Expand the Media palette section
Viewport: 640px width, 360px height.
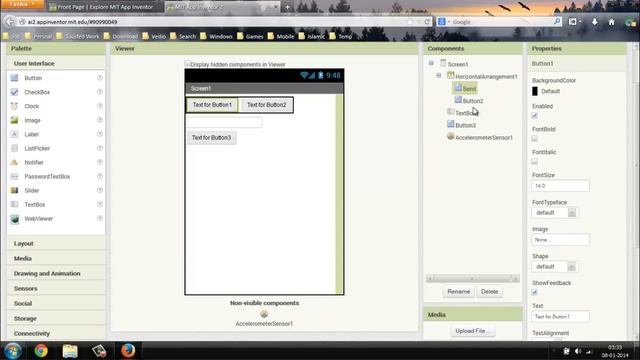(x=56, y=258)
